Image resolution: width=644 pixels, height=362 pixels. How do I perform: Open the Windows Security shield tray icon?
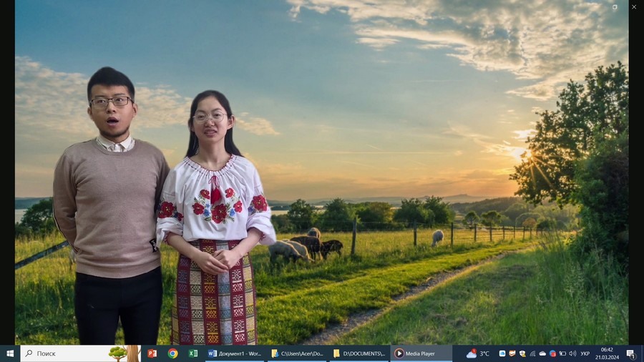522,353
